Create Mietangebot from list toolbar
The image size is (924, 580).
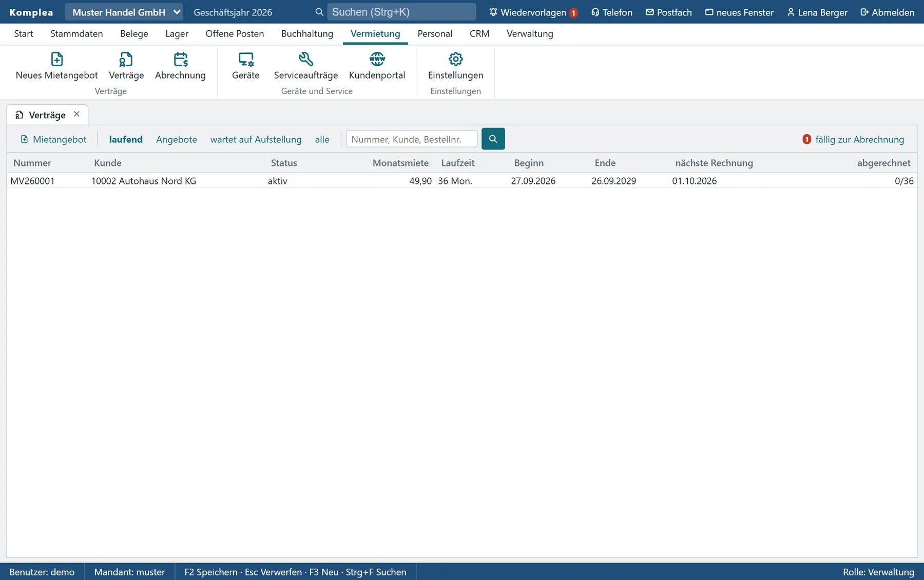click(x=53, y=139)
